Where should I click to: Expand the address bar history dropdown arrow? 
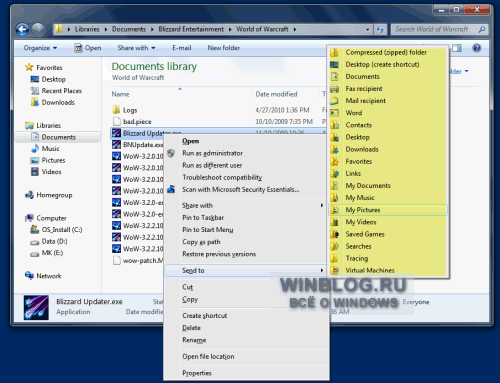coord(367,29)
